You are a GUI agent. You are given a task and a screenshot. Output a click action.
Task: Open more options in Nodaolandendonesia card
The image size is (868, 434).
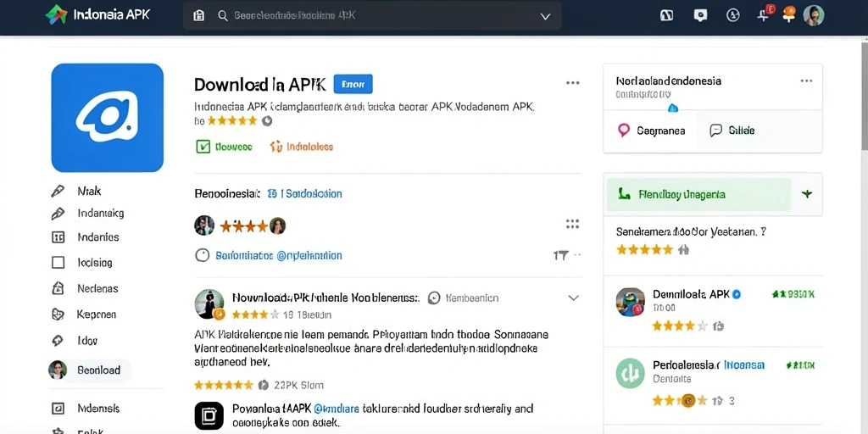click(x=806, y=81)
